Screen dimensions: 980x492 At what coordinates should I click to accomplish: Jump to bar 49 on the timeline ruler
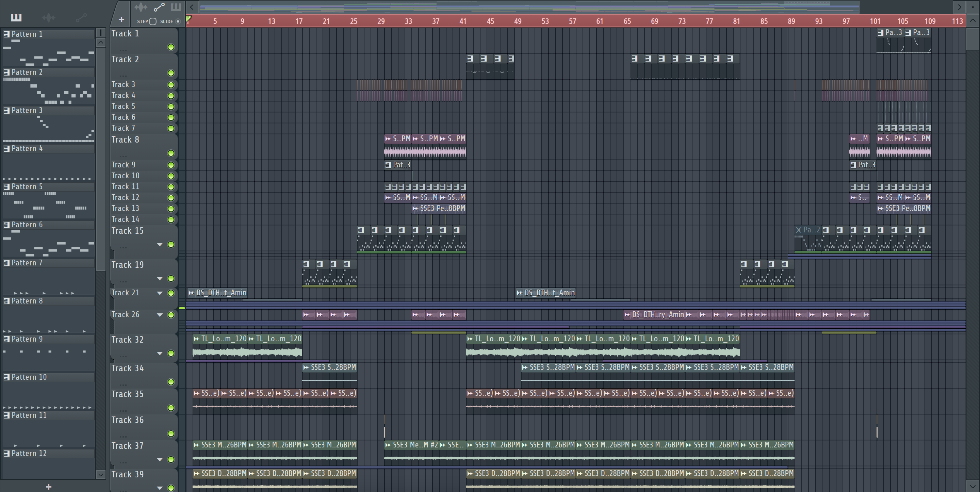click(x=518, y=21)
